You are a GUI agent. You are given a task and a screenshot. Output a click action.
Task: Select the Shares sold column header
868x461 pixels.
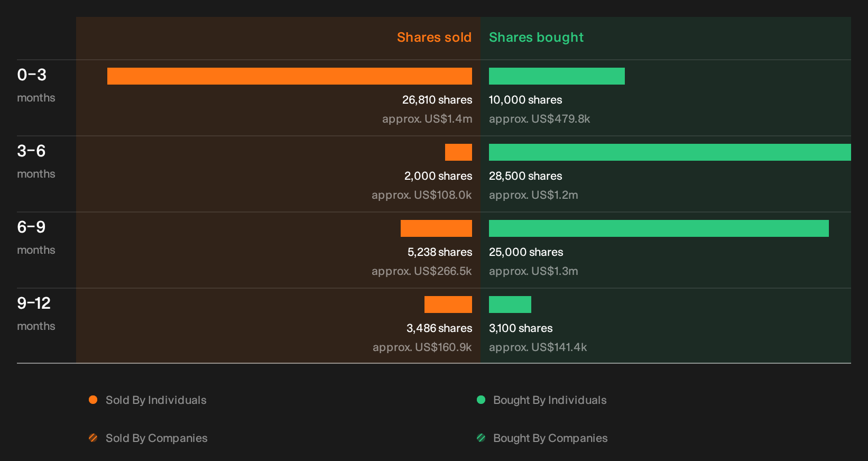pos(434,38)
